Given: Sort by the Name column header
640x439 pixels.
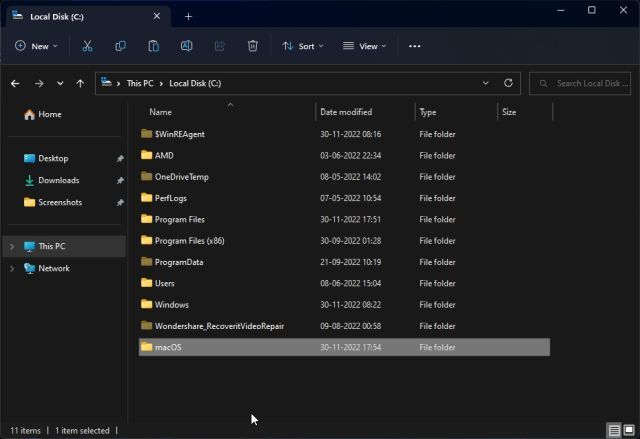Looking at the screenshot, I should coord(160,112).
